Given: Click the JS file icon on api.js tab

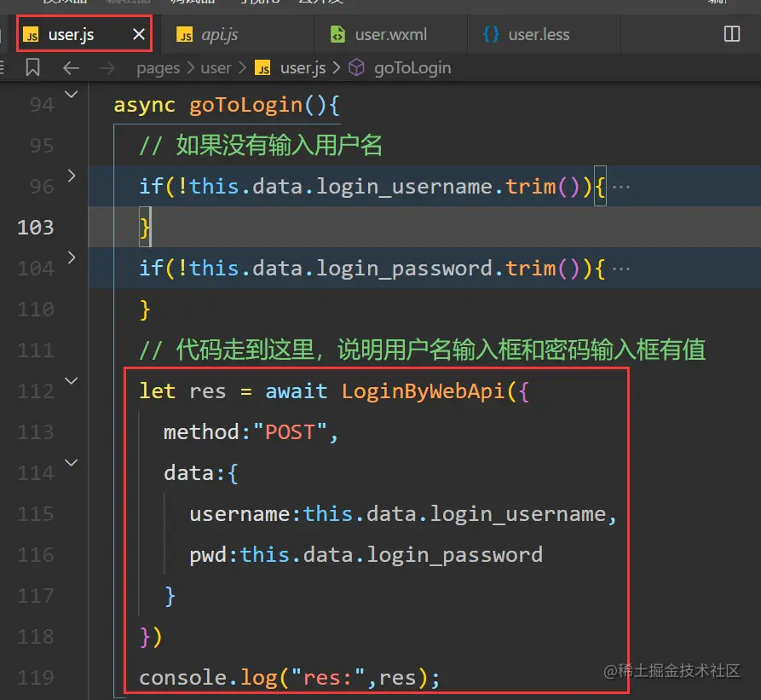Looking at the screenshot, I should [x=184, y=35].
